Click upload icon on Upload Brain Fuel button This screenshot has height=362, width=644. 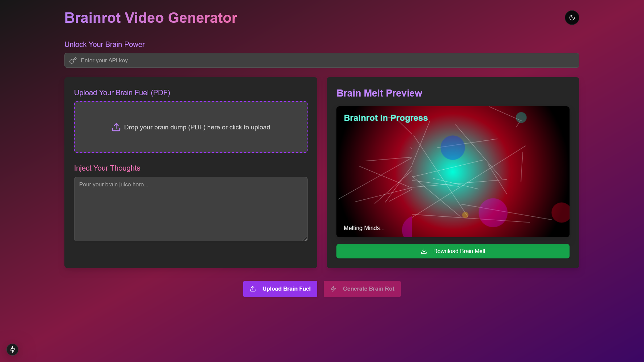253,289
